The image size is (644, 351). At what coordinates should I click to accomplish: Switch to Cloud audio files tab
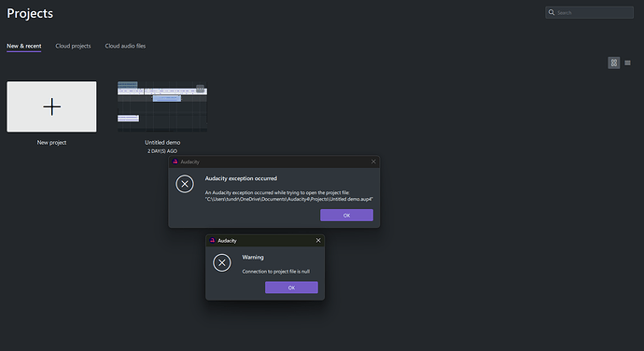(x=125, y=46)
